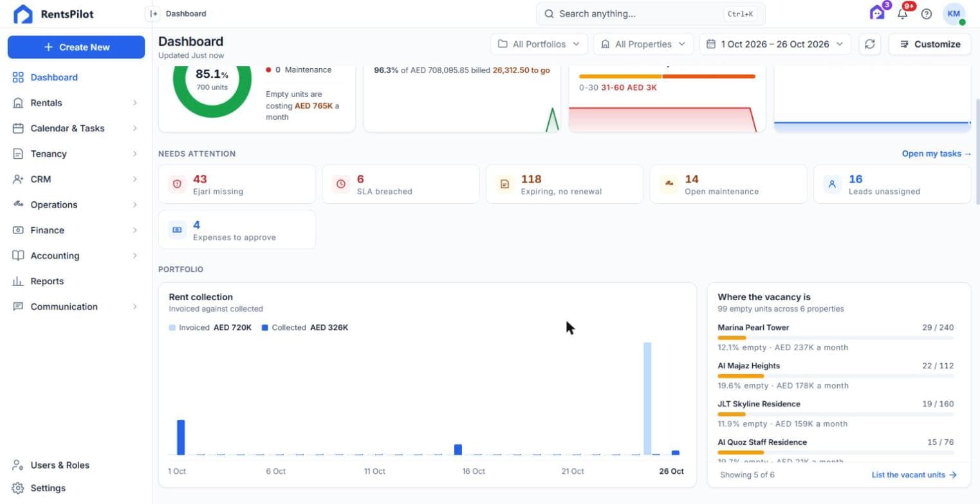
Task: Click the Leads unassigned person icon
Action: [832, 184]
